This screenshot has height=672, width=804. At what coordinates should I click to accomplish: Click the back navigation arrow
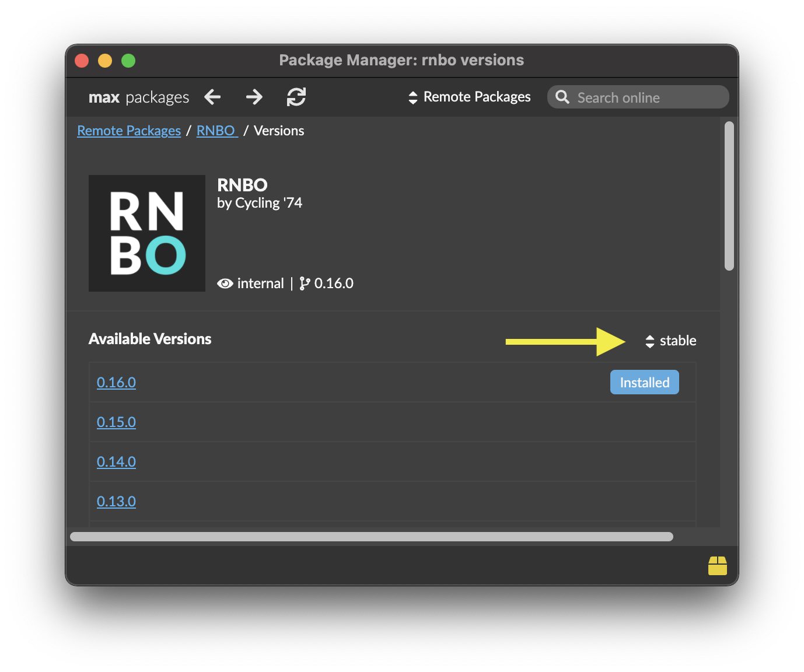[212, 97]
